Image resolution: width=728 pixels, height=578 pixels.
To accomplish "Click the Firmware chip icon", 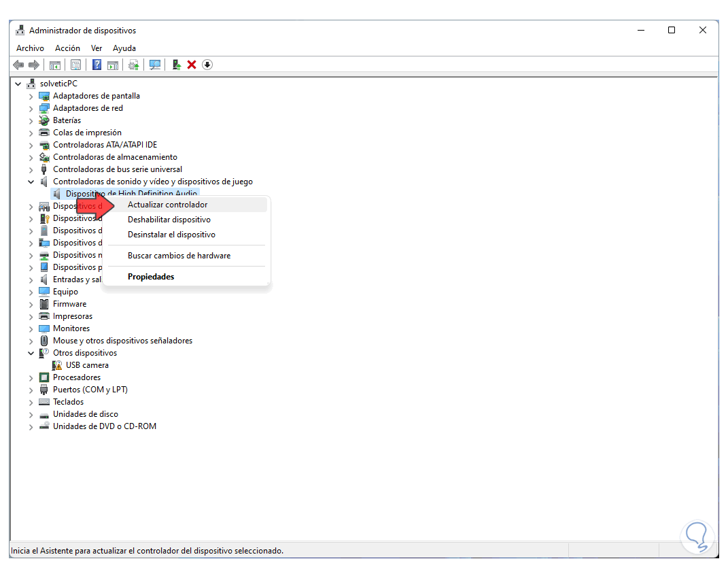I will [x=44, y=304].
